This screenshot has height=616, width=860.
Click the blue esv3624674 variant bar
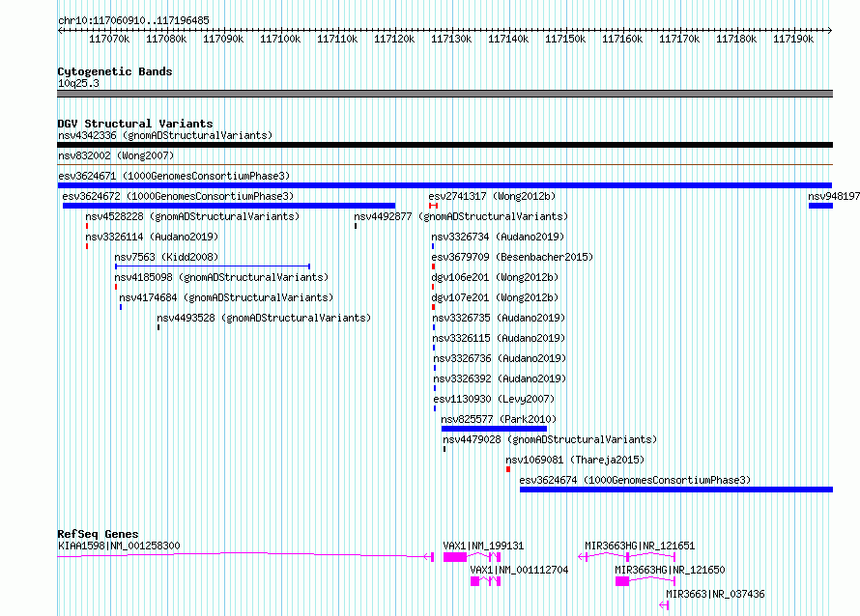pyautogui.click(x=676, y=490)
